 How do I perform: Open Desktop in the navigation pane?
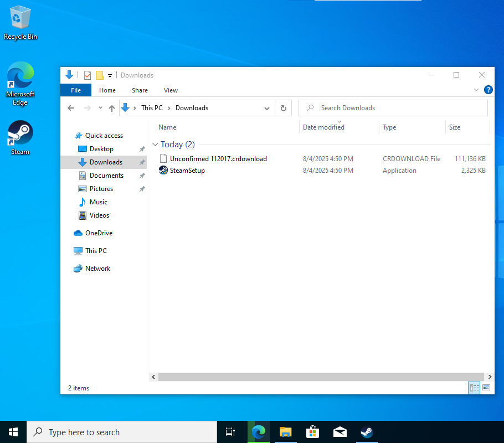pyautogui.click(x=101, y=149)
